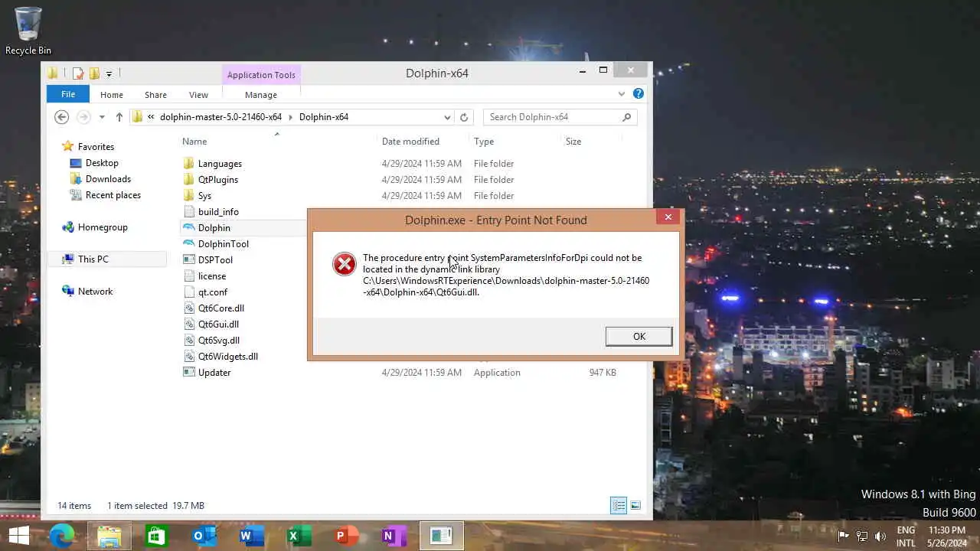Click the error dialog's taskbar icon

click(x=442, y=536)
